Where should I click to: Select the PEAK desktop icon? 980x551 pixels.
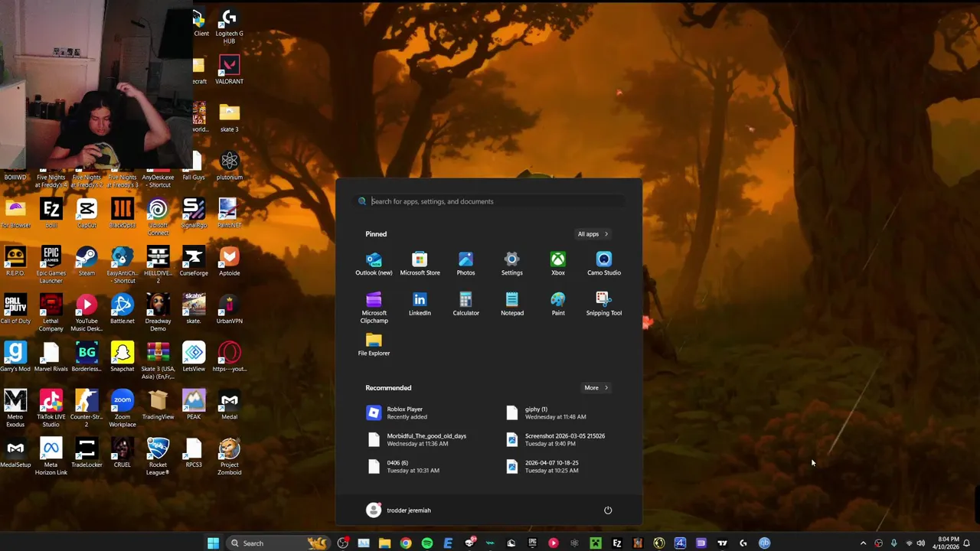click(194, 405)
